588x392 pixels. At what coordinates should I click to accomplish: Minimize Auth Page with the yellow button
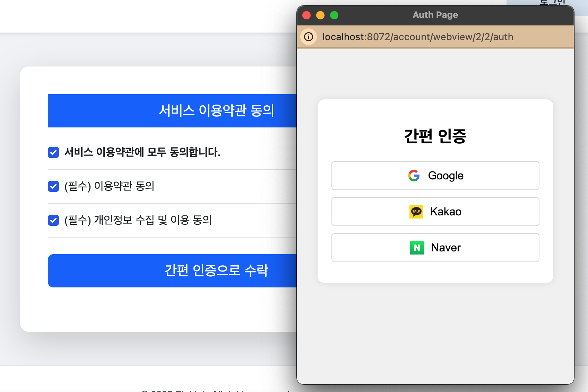(320, 15)
